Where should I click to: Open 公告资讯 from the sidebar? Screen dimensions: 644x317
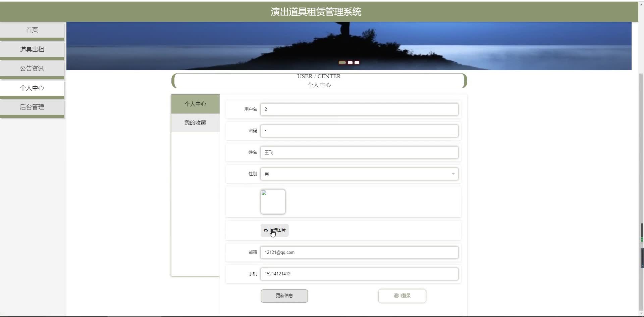pos(32,68)
